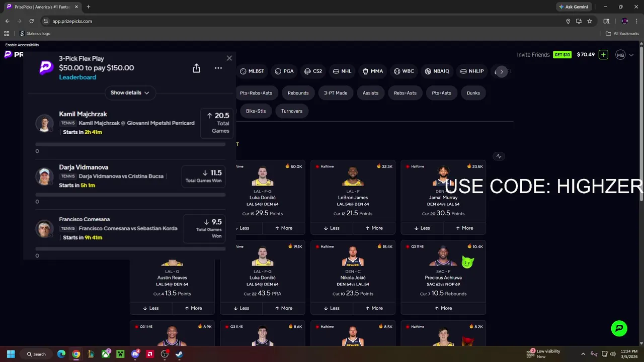Open Invite Friends
Image resolution: width=644 pixels, height=362 pixels.
pyautogui.click(x=533, y=55)
